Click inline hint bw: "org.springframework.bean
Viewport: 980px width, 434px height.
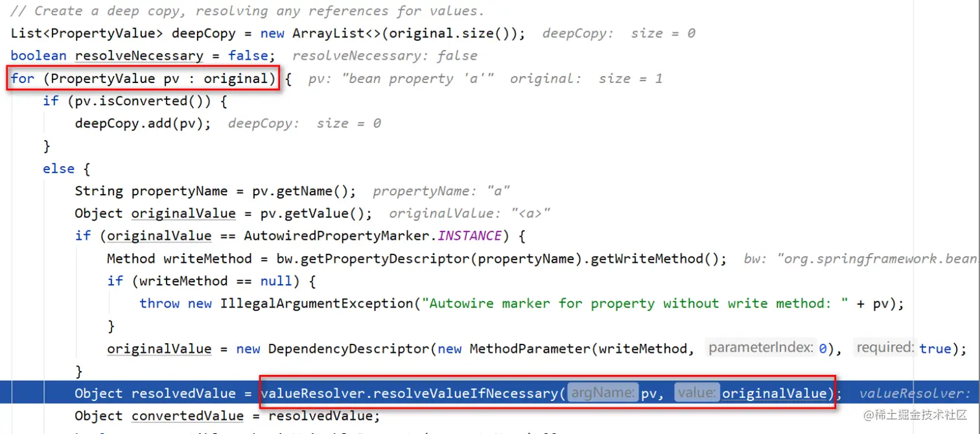[860, 258]
